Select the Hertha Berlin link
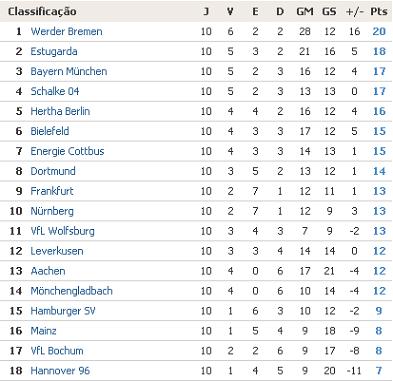 pos(60,111)
